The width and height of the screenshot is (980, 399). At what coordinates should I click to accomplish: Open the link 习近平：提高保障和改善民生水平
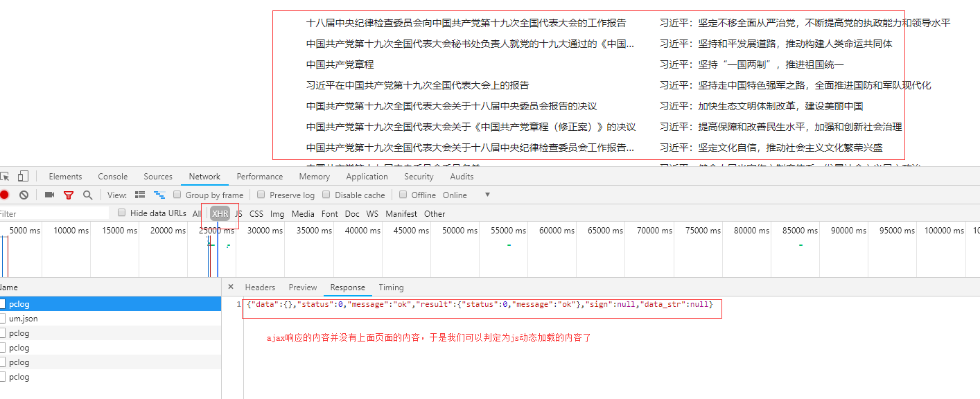coord(781,127)
